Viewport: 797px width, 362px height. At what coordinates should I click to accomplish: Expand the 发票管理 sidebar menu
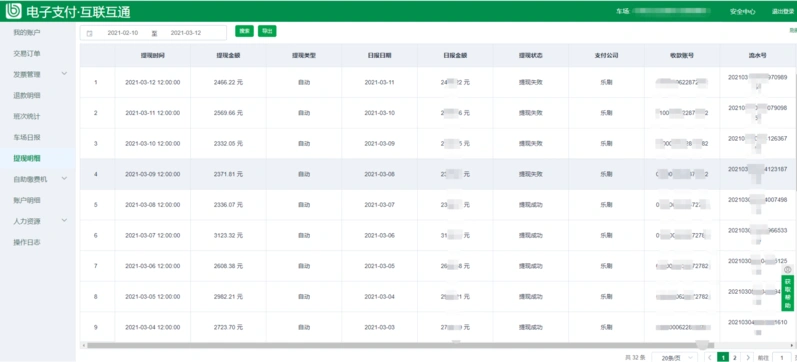pyautogui.click(x=64, y=74)
